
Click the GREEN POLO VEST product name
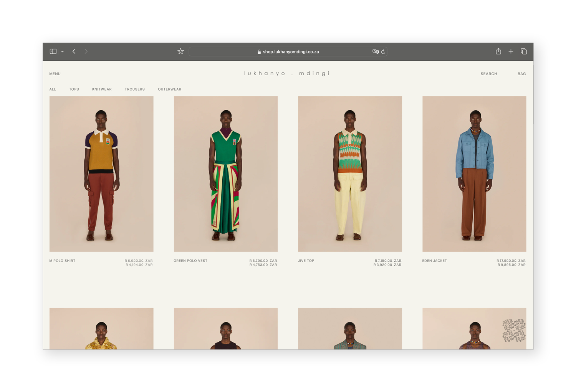pyautogui.click(x=190, y=261)
